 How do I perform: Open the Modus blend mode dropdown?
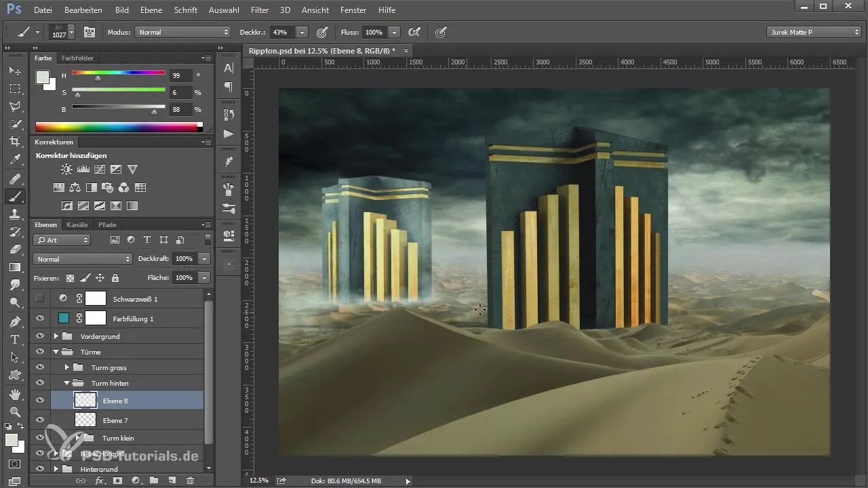point(182,32)
